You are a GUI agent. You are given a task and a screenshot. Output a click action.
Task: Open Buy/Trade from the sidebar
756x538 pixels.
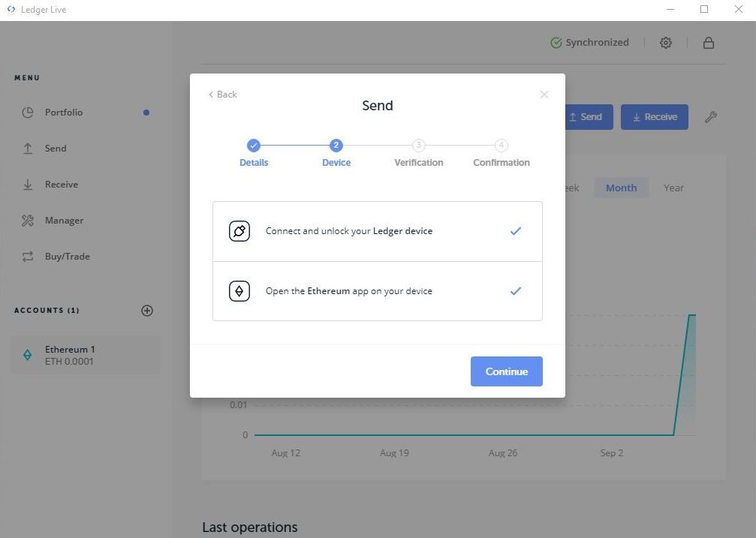[67, 257]
